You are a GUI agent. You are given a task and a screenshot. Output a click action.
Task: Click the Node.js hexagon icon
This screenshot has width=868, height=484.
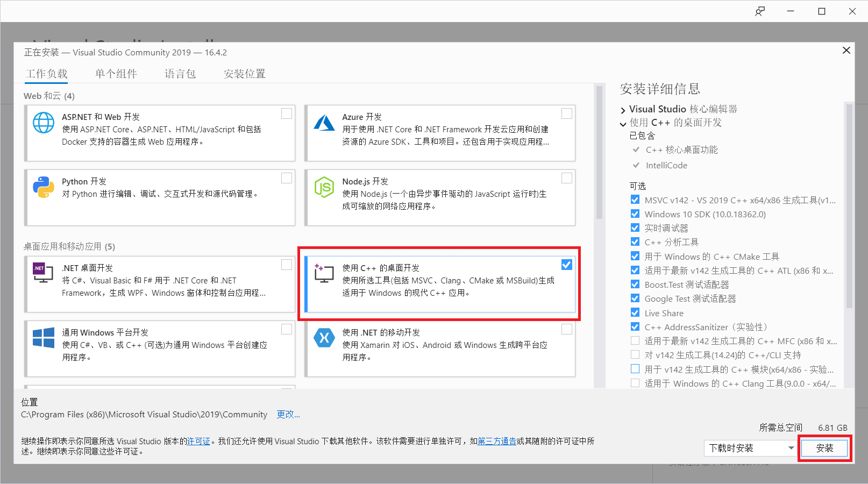(324, 187)
